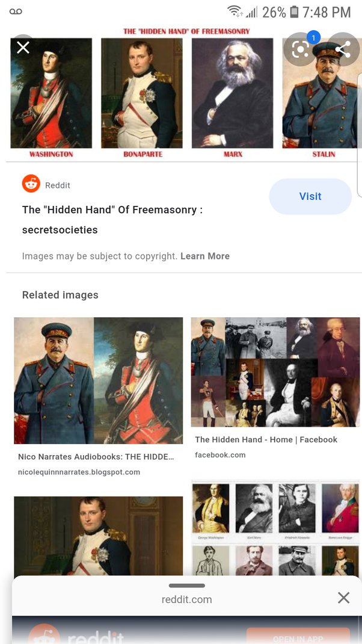Tap the Nico Narrates Audiobooks caption
This screenshot has height=644, width=362.
click(x=96, y=457)
